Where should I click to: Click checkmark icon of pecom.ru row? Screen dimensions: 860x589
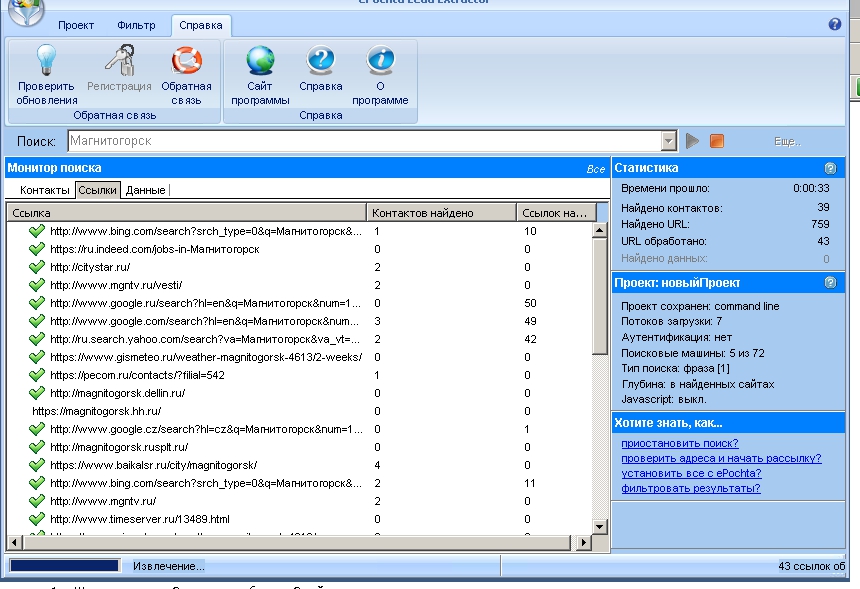coord(37,375)
